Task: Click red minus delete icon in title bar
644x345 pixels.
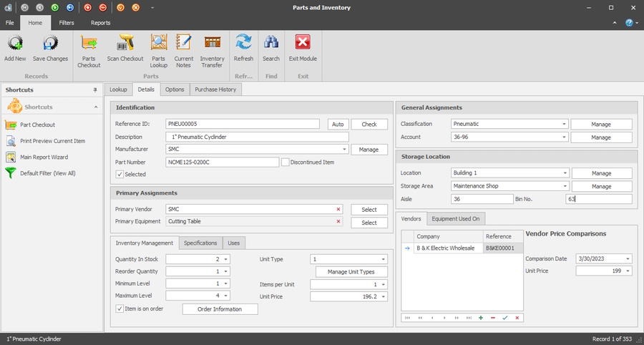Action: pyautogui.click(x=102, y=7)
